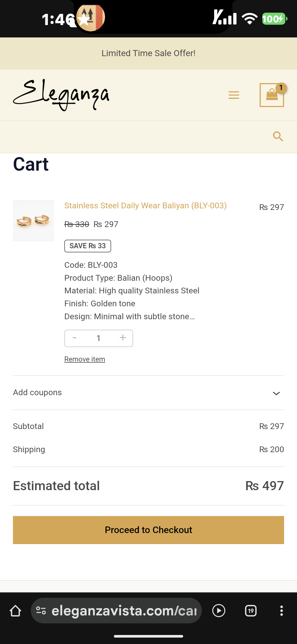Tap the browser media play icon

pyautogui.click(x=219, y=611)
